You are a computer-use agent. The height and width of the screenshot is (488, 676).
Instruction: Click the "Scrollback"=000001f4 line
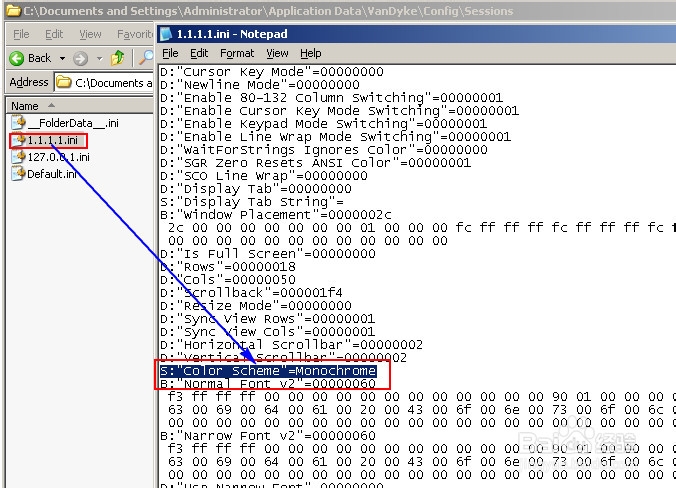251,292
